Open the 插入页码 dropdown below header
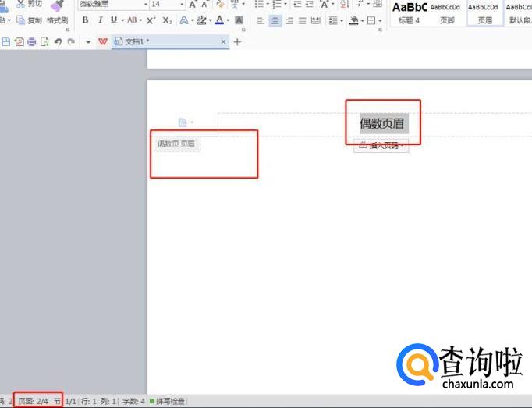The width and height of the screenshot is (532, 408). (381, 146)
